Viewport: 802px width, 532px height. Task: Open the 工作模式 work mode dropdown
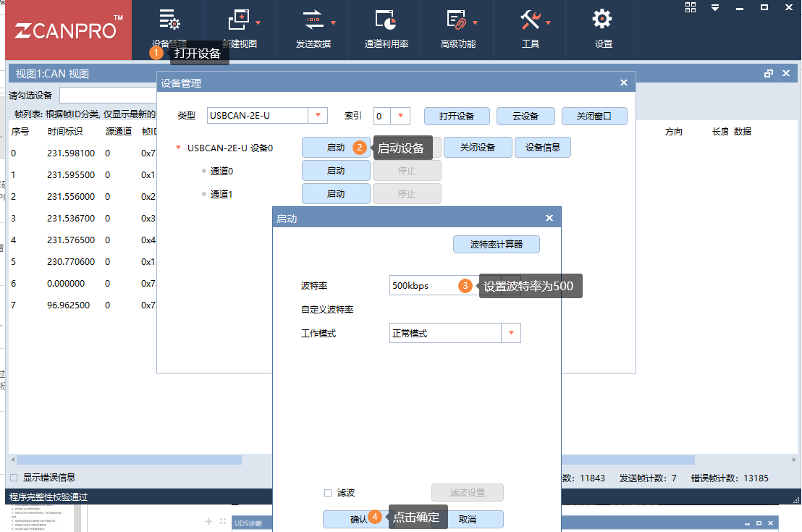512,333
